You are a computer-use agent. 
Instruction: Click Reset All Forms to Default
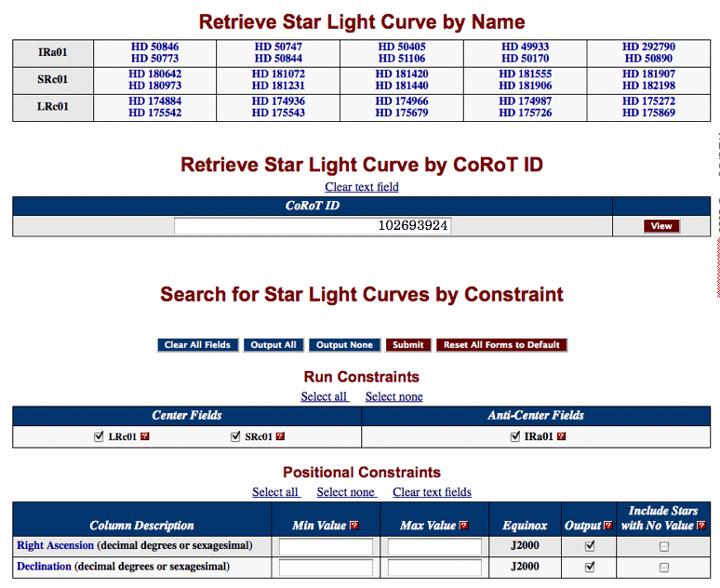(x=501, y=345)
